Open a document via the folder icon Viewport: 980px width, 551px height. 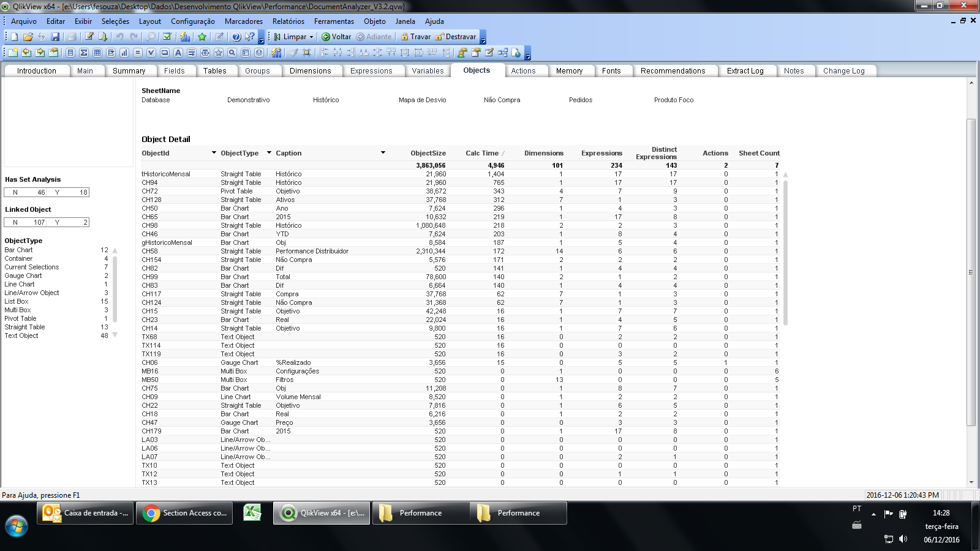[x=28, y=37]
